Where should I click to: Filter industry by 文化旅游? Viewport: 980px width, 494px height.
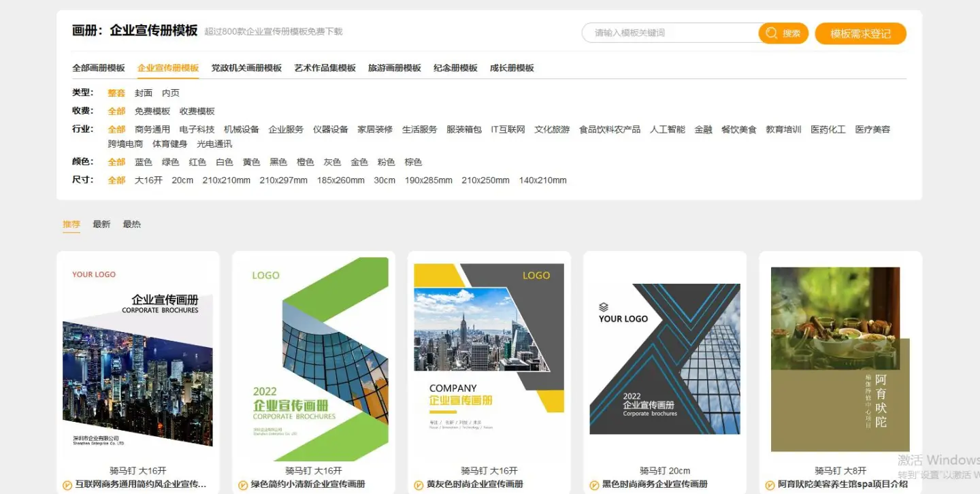(552, 129)
